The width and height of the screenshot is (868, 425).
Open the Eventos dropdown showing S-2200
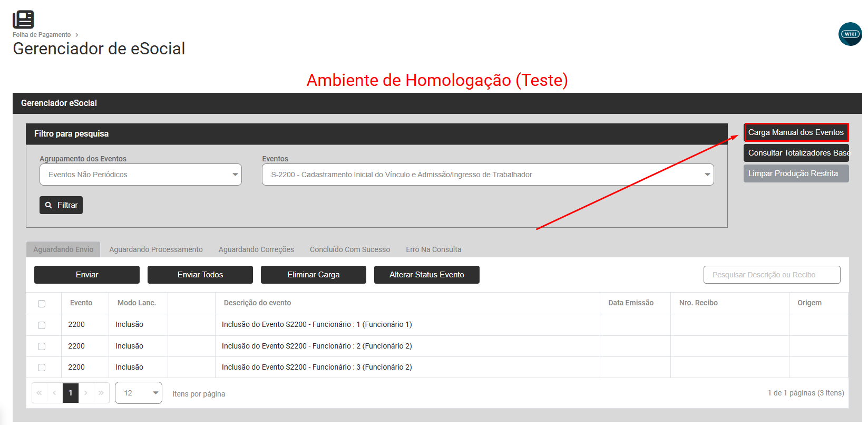(x=488, y=175)
